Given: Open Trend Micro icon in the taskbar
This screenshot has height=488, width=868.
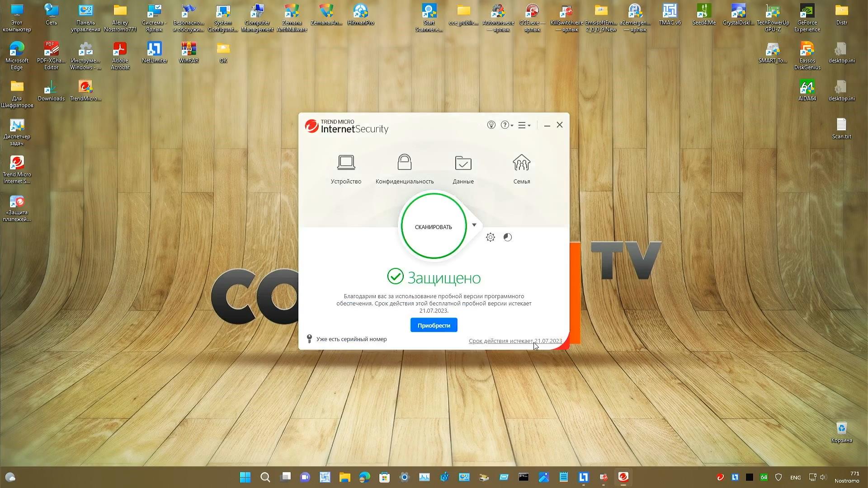Looking at the screenshot, I should tap(623, 477).
